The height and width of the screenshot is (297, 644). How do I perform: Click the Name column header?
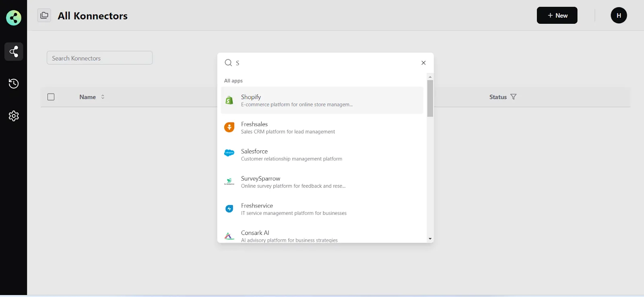(x=87, y=97)
